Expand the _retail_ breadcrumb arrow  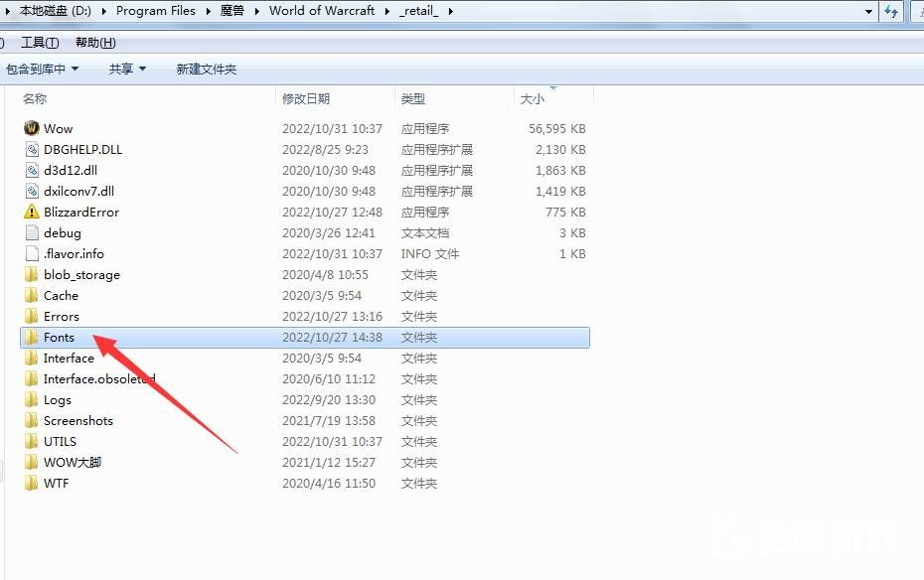(x=450, y=11)
